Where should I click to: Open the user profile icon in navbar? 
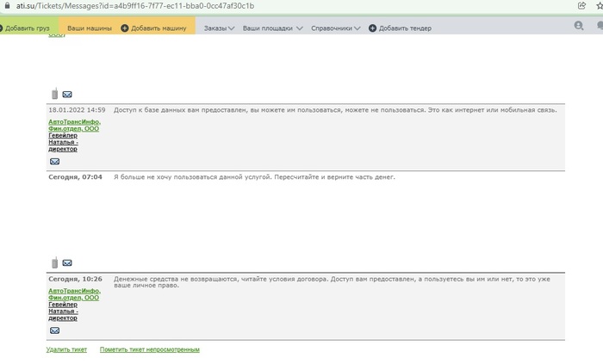[x=578, y=27]
